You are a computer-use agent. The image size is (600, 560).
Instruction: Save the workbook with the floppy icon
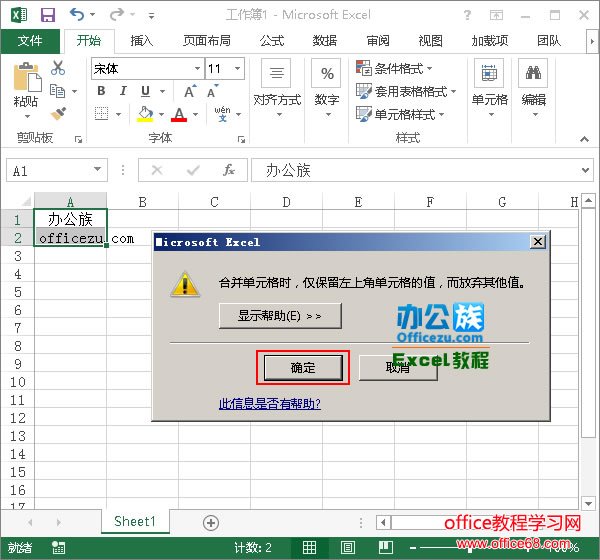(x=48, y=15)
